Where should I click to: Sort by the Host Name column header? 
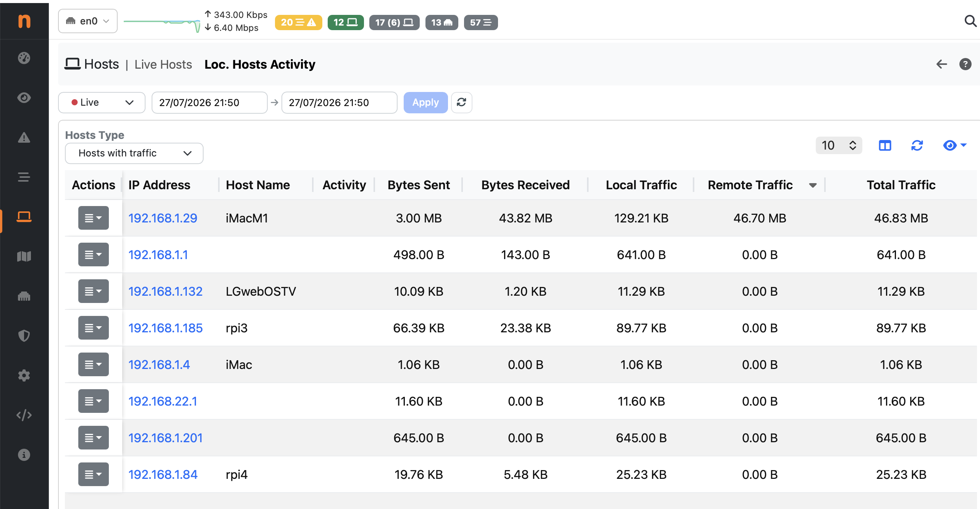(x=258, y=185)
